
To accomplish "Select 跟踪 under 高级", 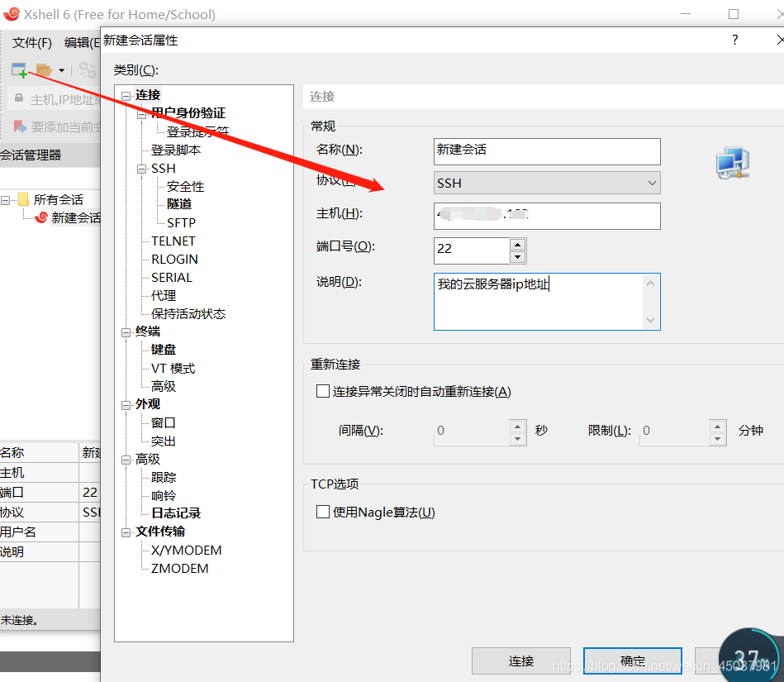I will pyautogui.click(x=164, y=477).
